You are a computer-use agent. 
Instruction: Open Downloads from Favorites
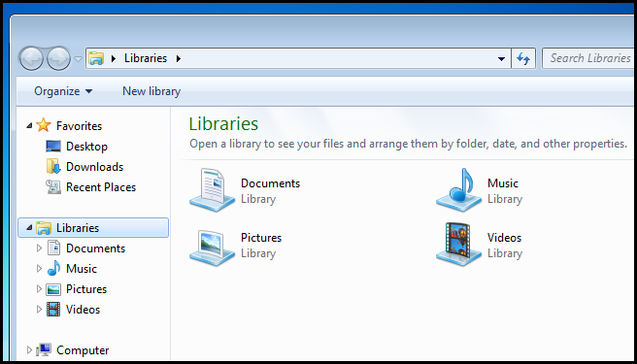click(94, 167)
